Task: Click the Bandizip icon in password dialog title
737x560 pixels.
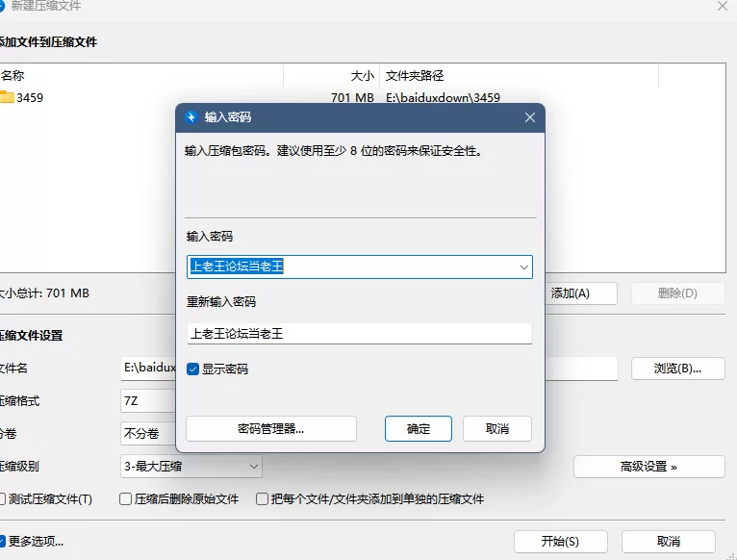Action: click(x=191, y=117)
